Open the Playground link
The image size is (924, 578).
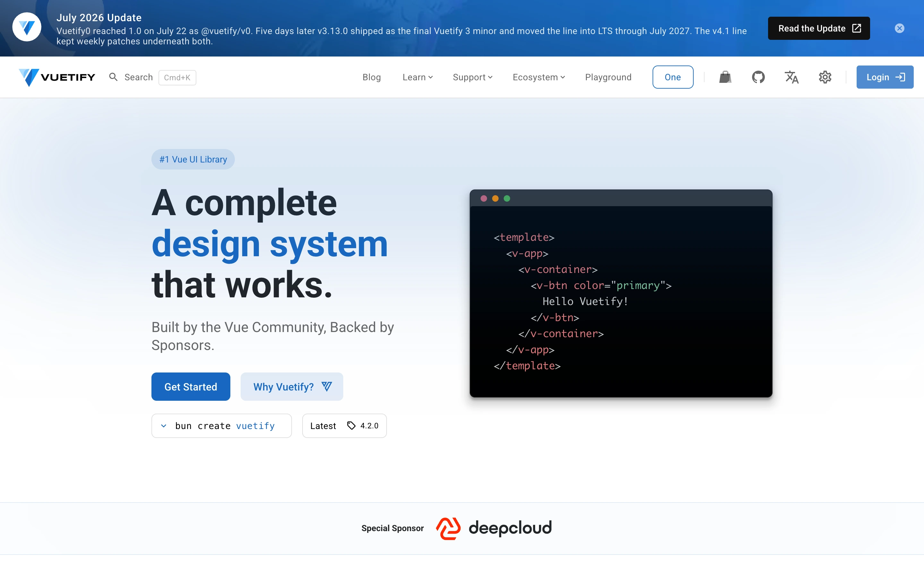pos(608,77)
